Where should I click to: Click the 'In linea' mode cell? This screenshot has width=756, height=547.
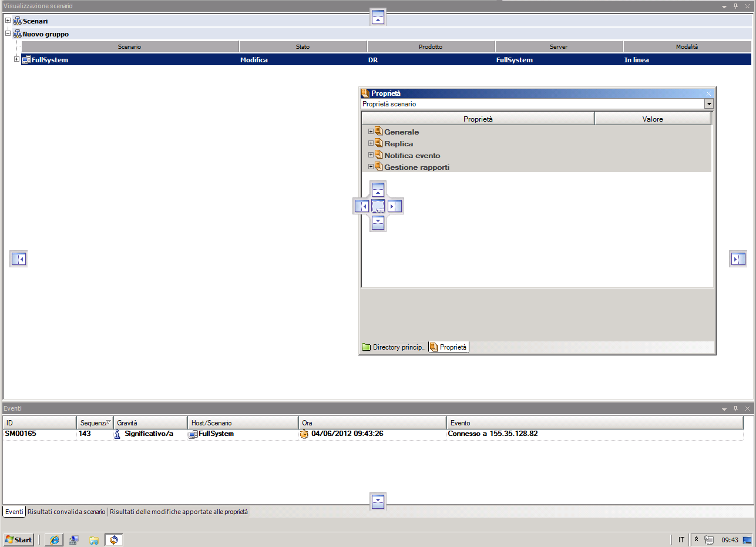637,60
